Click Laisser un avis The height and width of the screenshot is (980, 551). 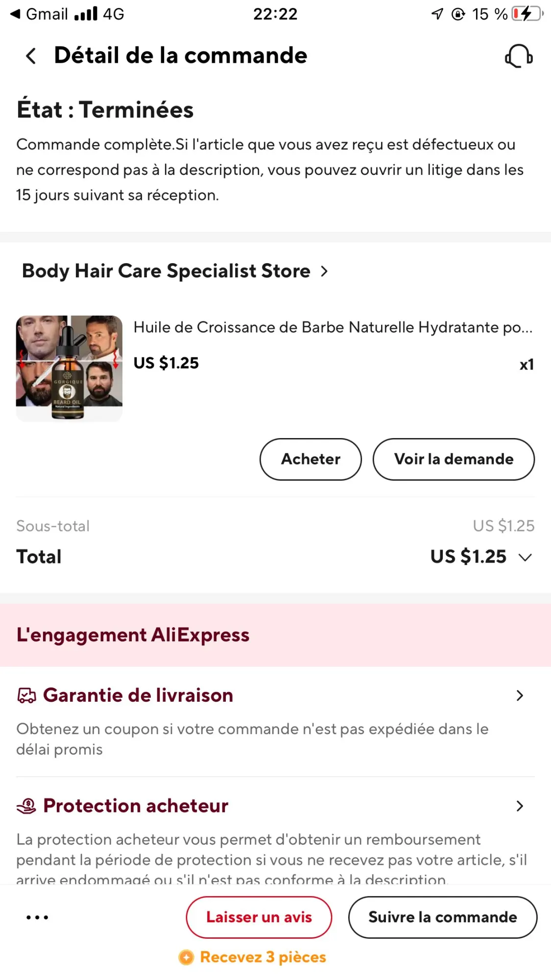pos(259,917)
